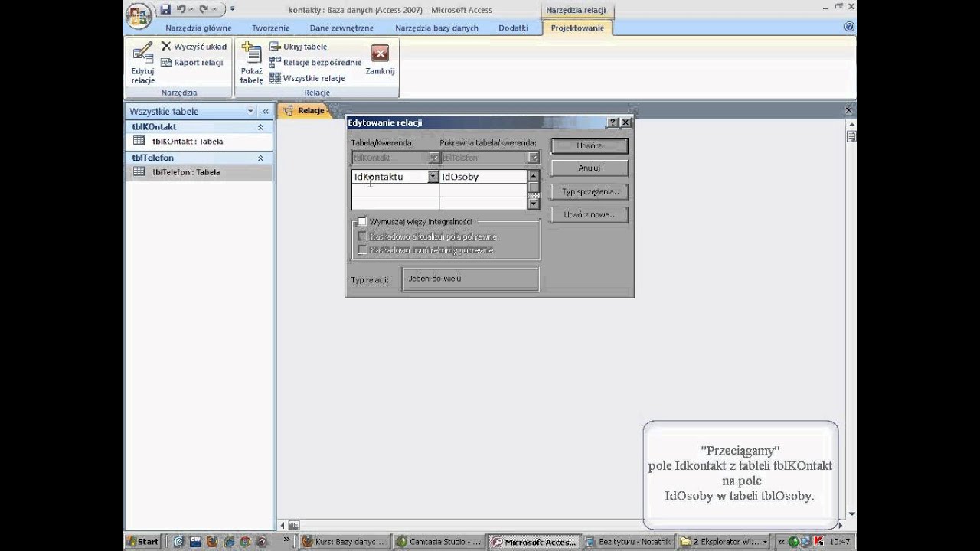Click Pokaż tabelę icon
This screenshot has width=980, height=551.
pyautogui.click(x=251, y=64)
